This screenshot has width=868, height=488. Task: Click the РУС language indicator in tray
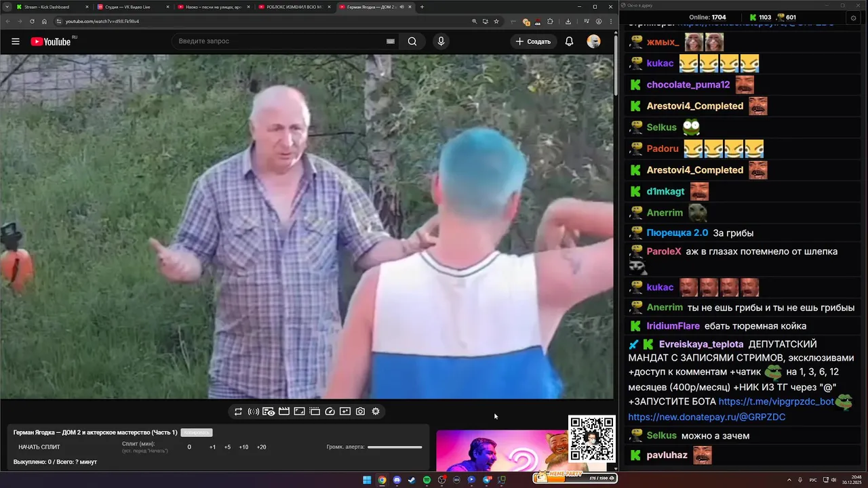click(x=813, y=480)
